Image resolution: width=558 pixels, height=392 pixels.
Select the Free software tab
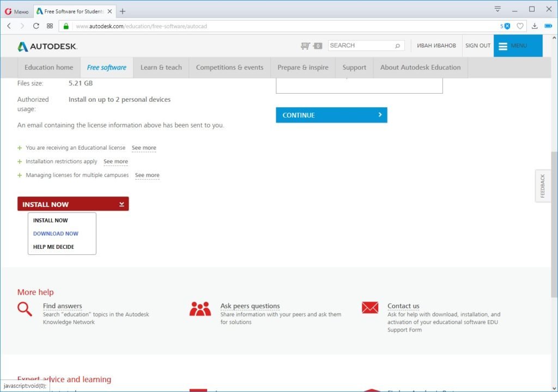click(x=107, y=67)
